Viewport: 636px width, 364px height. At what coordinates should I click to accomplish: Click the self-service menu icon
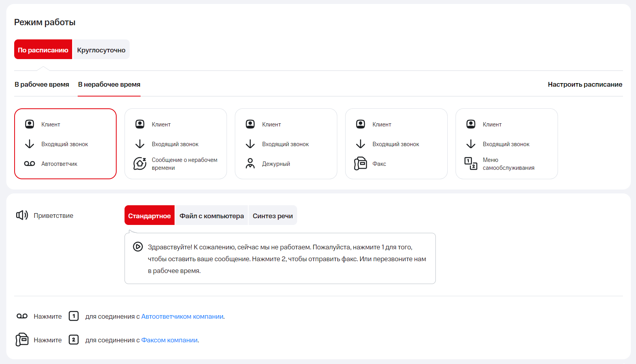tap(471, 163)
